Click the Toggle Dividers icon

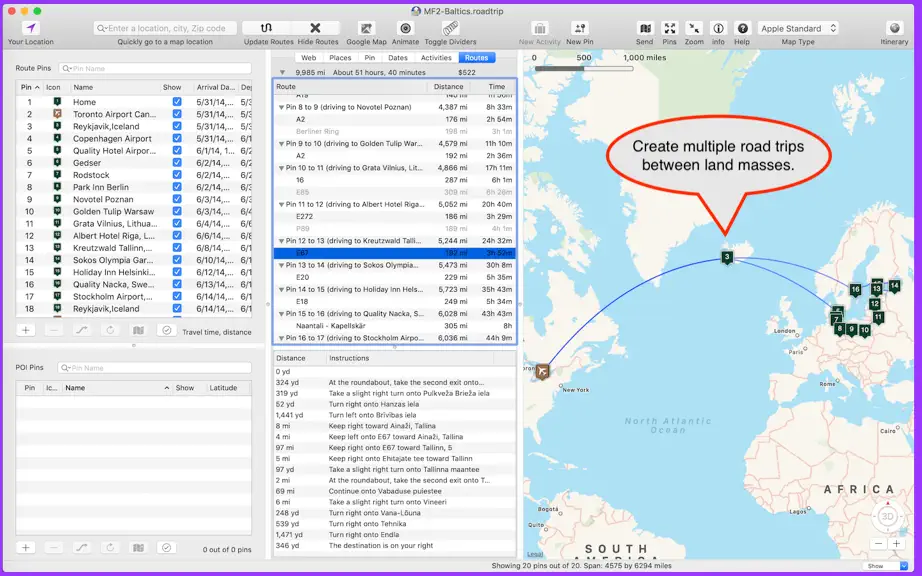click(x=450, y=28)
